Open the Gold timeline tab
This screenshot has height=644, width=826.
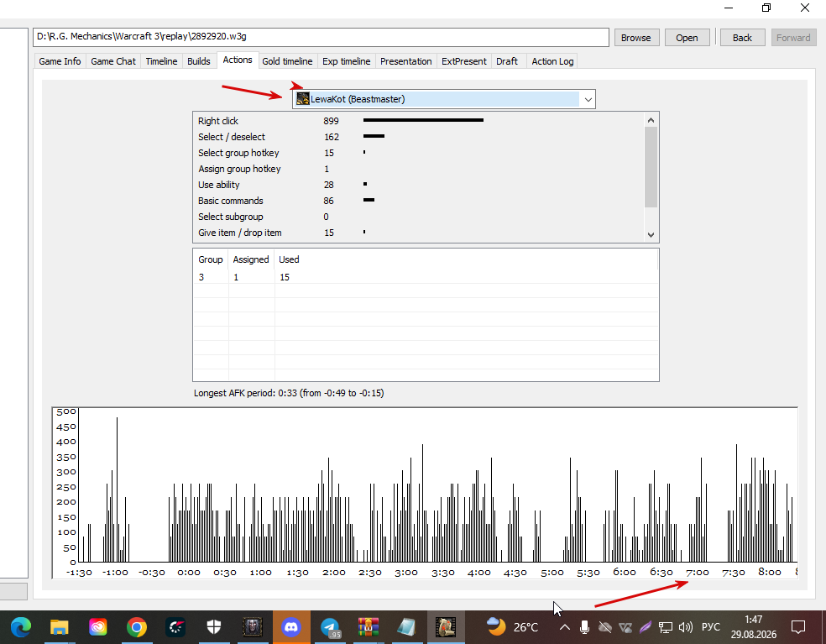287,61
